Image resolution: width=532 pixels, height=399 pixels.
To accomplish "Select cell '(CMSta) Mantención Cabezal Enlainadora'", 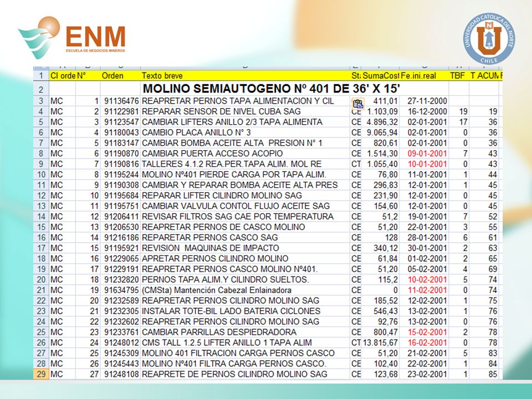I will (245, 290).
